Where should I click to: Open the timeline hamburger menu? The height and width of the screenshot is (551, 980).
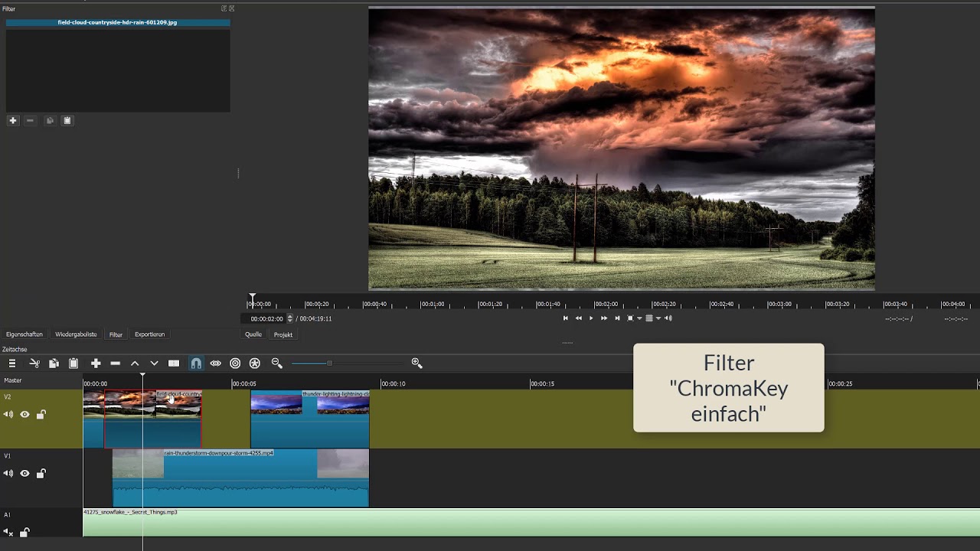(x=12, y=364)
